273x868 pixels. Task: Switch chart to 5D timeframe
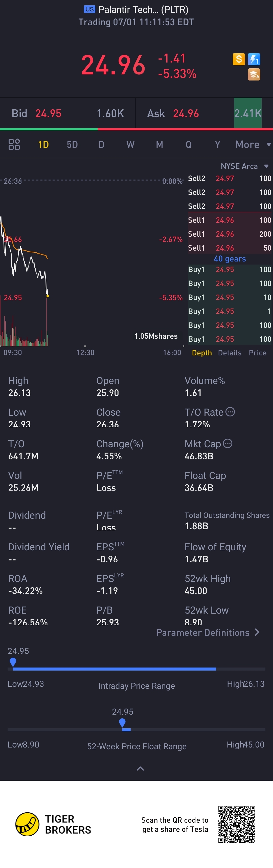pos(72,145)
